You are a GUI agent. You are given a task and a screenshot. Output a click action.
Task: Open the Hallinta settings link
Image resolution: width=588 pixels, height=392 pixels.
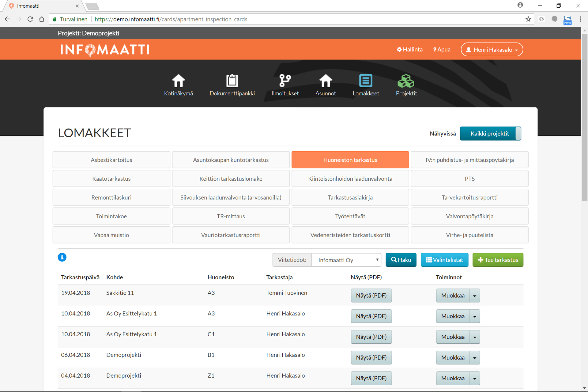(x=409, y=50)
